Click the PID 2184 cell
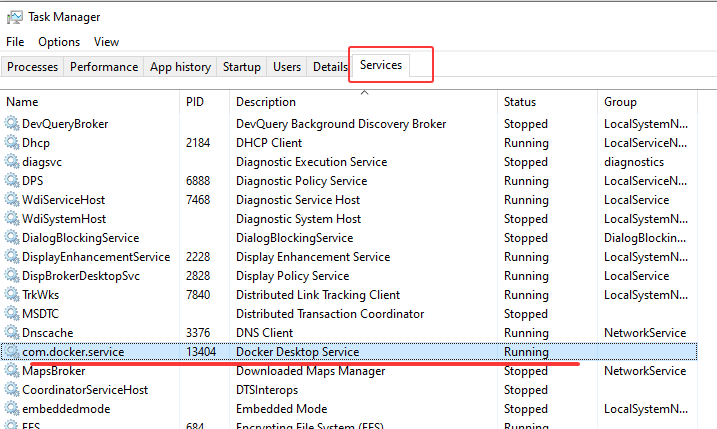The image size is (717, 429). 198,143
